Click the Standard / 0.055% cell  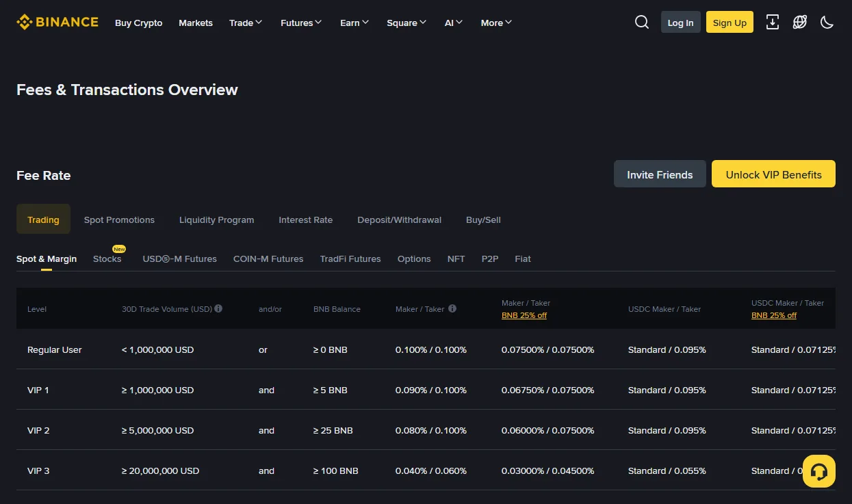667,470
